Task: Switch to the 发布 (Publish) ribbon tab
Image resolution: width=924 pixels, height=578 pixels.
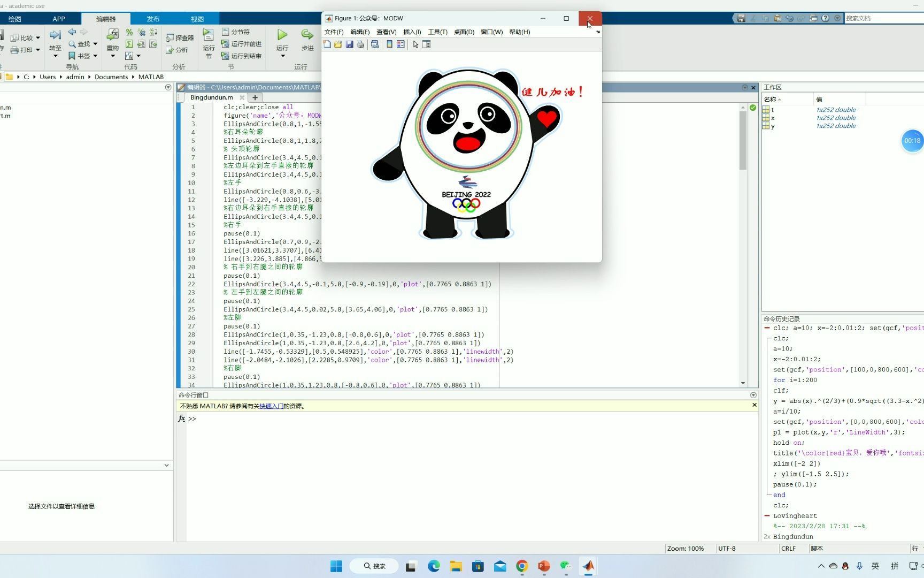Action: [x=153, y=19]
